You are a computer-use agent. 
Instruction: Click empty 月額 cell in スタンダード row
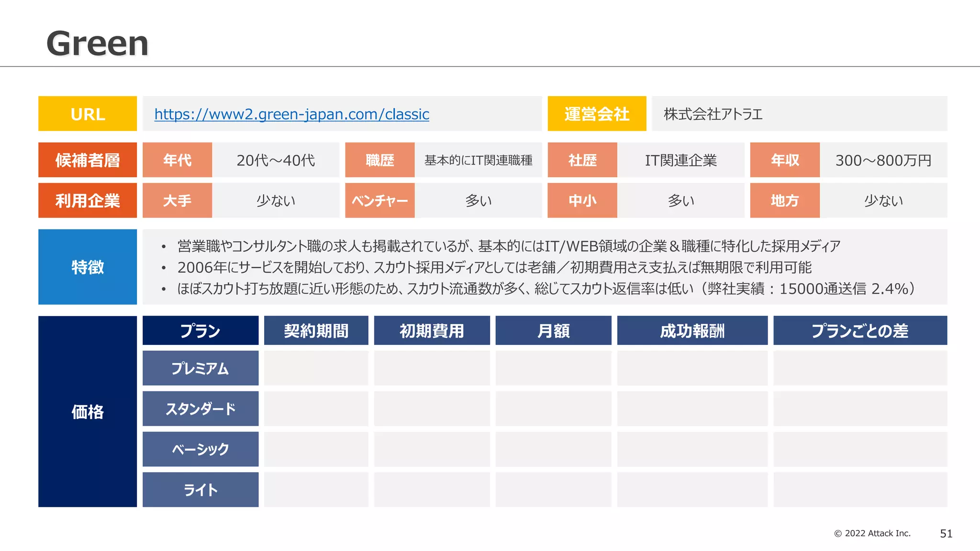(554, 408)
